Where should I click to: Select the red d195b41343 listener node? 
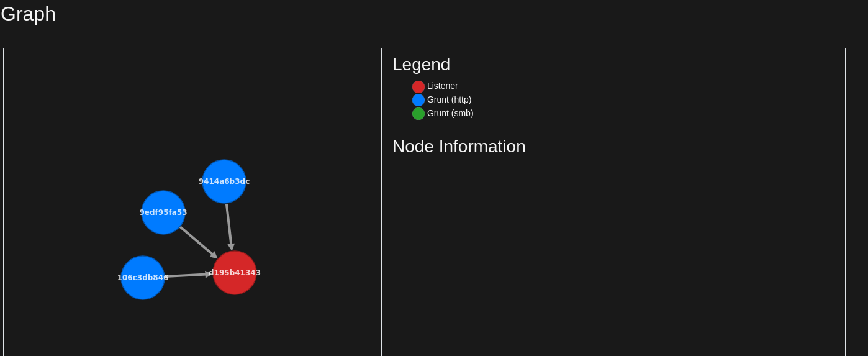[x=235, y=273]
